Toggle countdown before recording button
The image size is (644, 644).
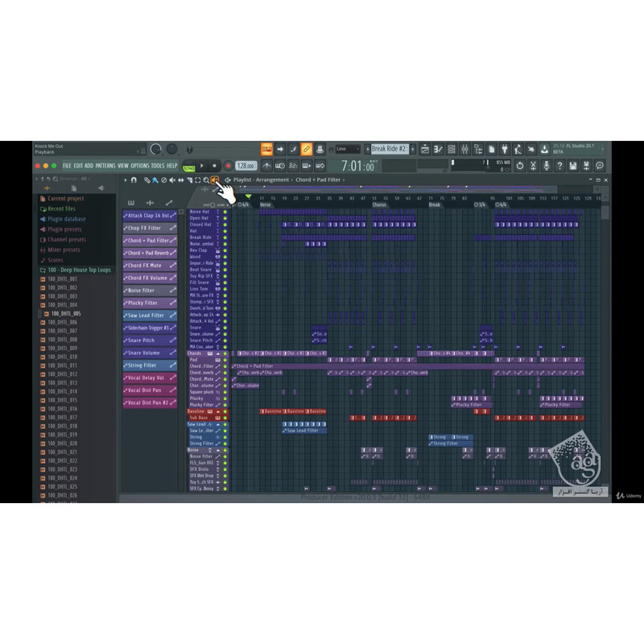coord(293,166)
